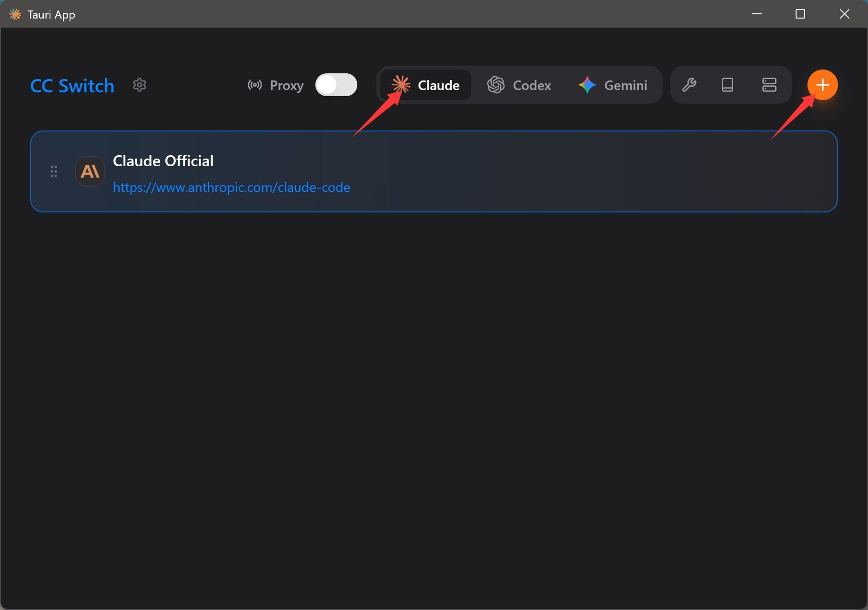868x610 pixels.
Task: Click the Proxy broadcast signal icon
Action: click(x=255, y=85)
